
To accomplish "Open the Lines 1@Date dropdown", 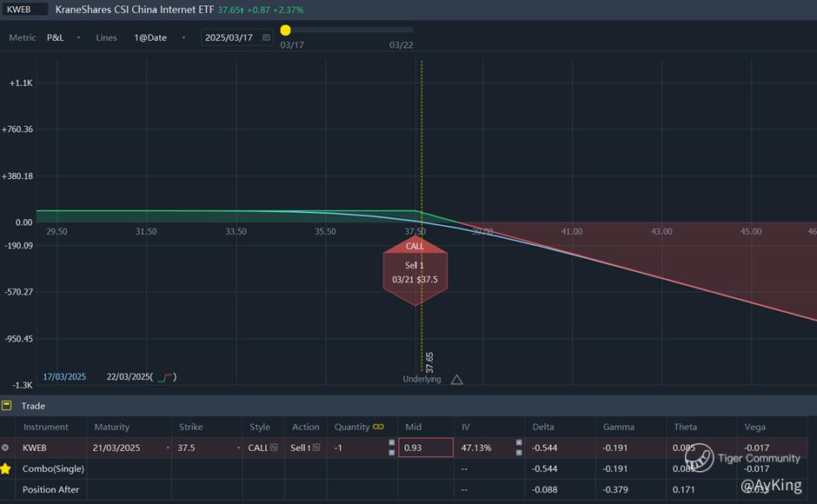I will [159, 37].
